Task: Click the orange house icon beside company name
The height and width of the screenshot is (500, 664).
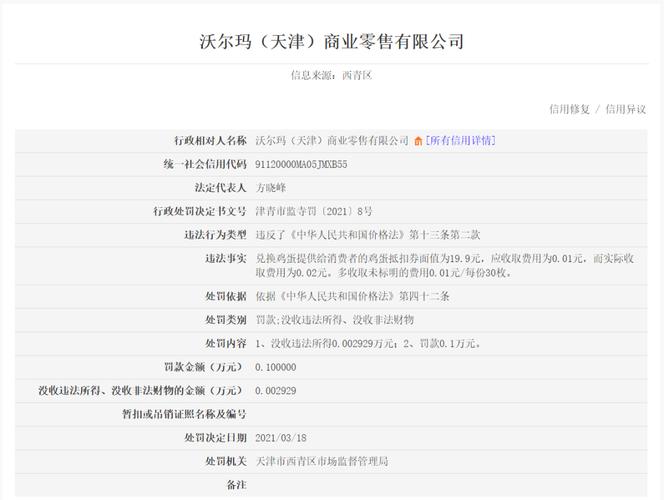Action: [x=418, y=141]
